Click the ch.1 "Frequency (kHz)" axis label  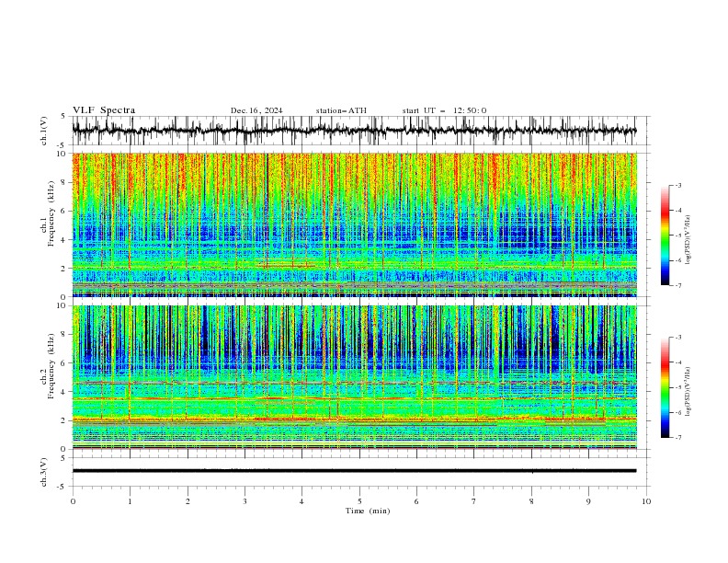(x=51, y=212)
